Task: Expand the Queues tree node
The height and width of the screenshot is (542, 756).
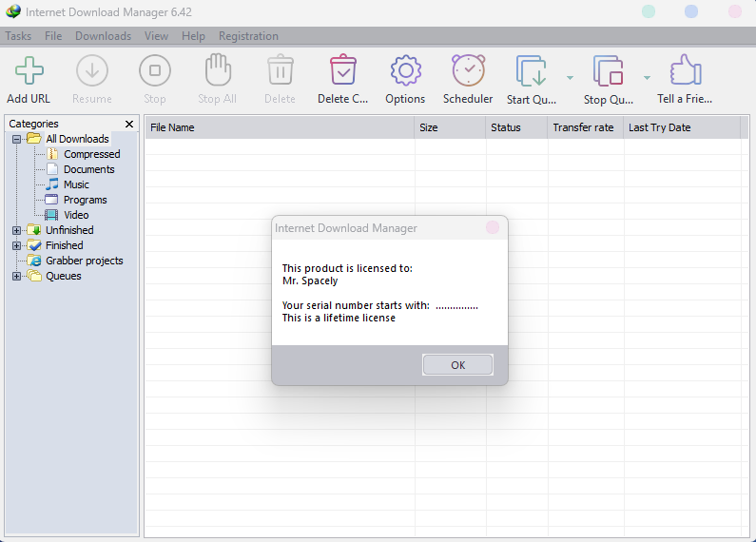Action: [16, 276]
